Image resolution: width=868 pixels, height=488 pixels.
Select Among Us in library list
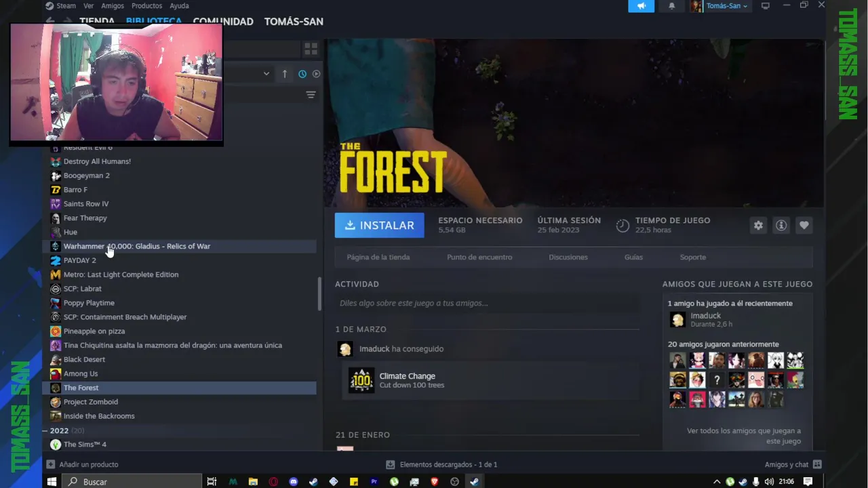[x=80, y=373]
